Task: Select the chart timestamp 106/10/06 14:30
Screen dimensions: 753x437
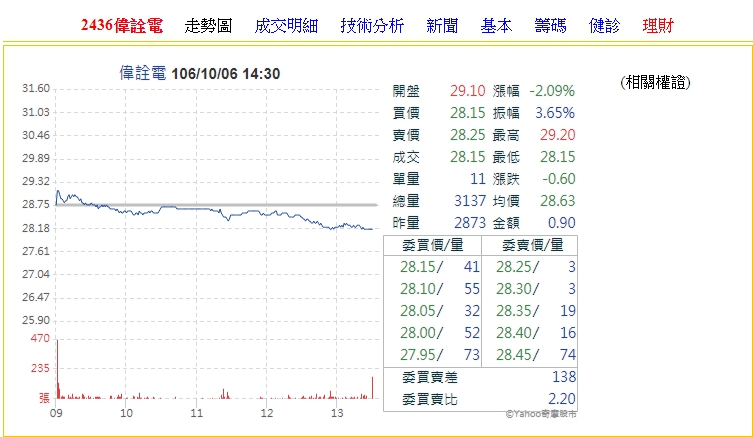Action: [226, 74]
